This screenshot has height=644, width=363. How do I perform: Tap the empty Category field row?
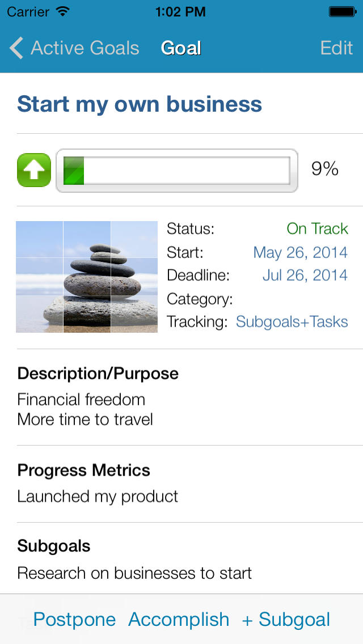[257, 299]
